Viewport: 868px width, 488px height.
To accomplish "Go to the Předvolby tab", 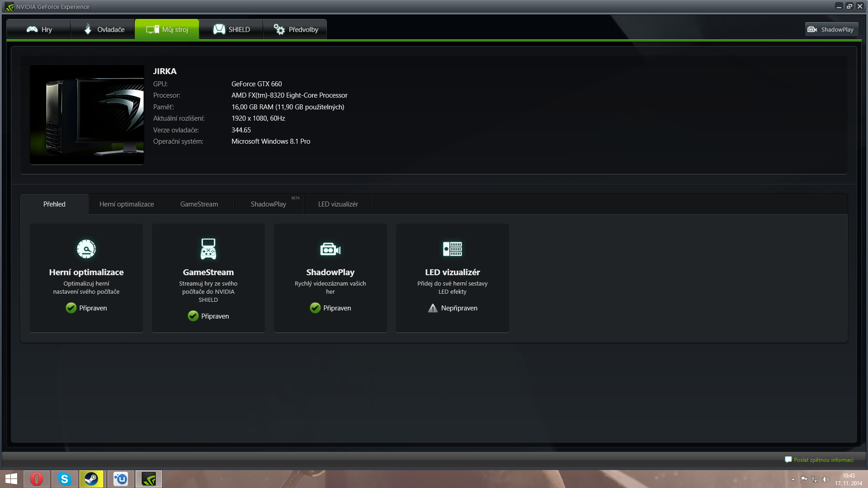I will tap(295, 29).
